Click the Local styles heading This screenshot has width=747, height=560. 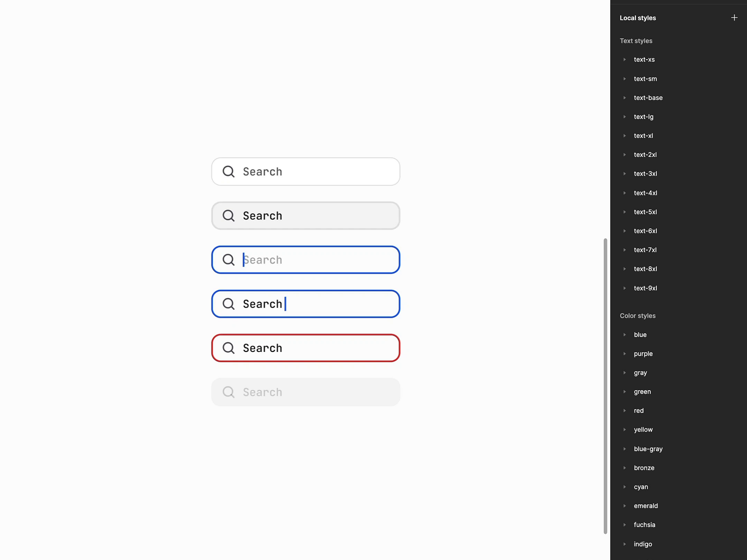[638, 18]
